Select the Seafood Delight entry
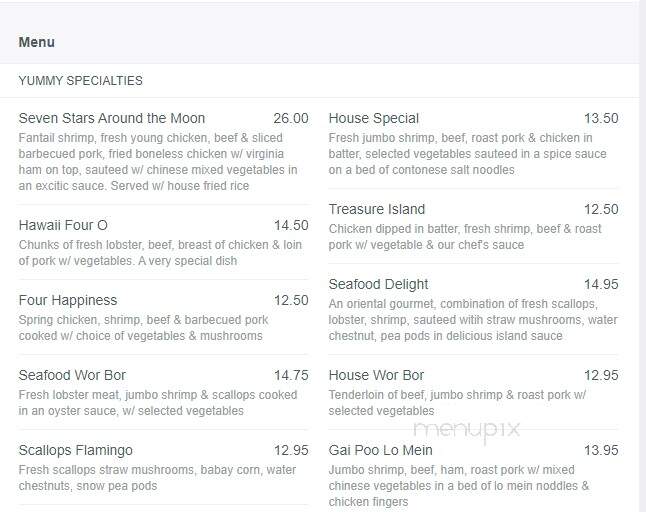This screenshot has width=646, height=512. [x=378, y=284]
